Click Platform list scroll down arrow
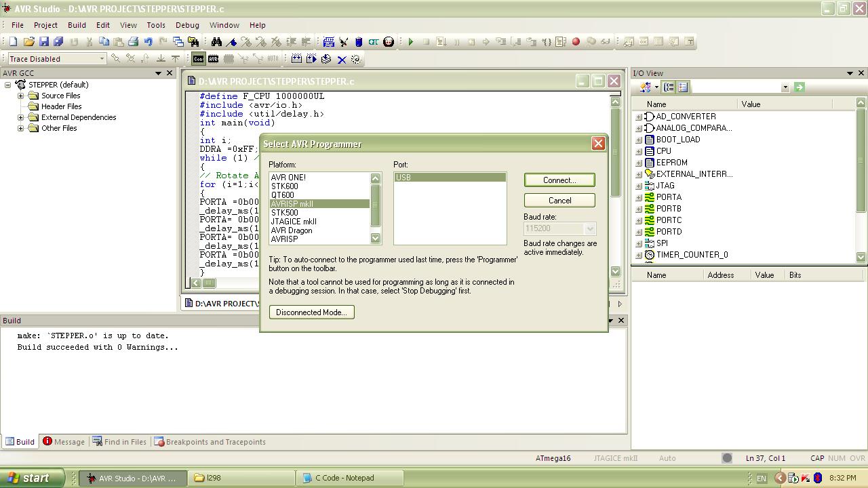 (376, 238)
